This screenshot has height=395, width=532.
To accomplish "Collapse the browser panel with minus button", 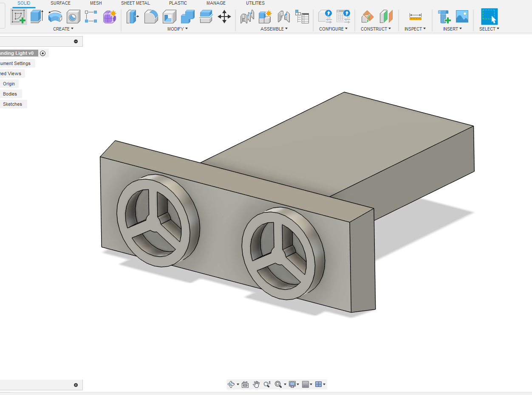I will (76, 41).
